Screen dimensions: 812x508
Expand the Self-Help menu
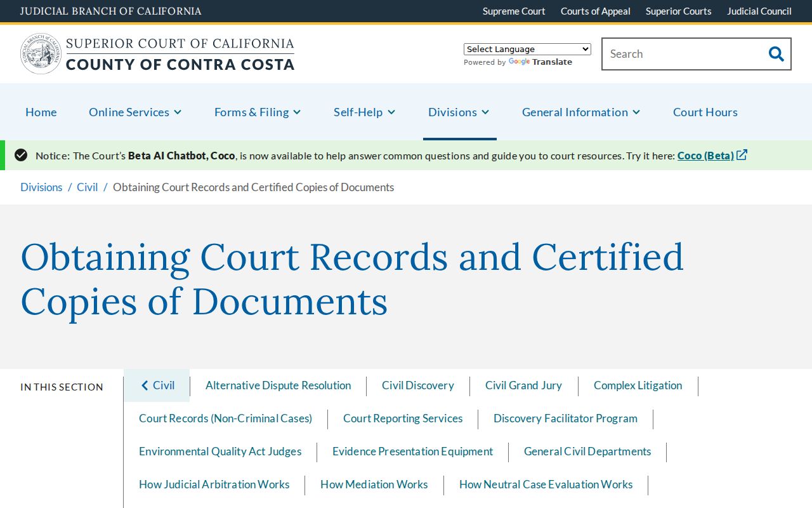365,112
